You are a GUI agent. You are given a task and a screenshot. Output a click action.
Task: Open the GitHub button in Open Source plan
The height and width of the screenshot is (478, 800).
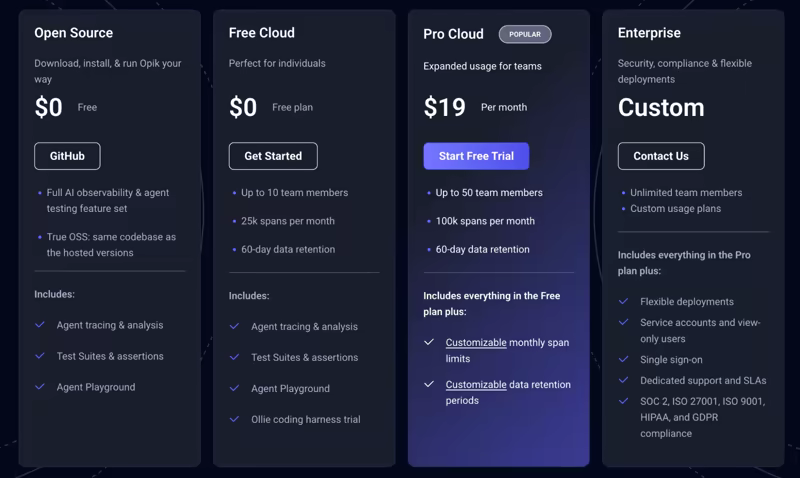[67, 156]
